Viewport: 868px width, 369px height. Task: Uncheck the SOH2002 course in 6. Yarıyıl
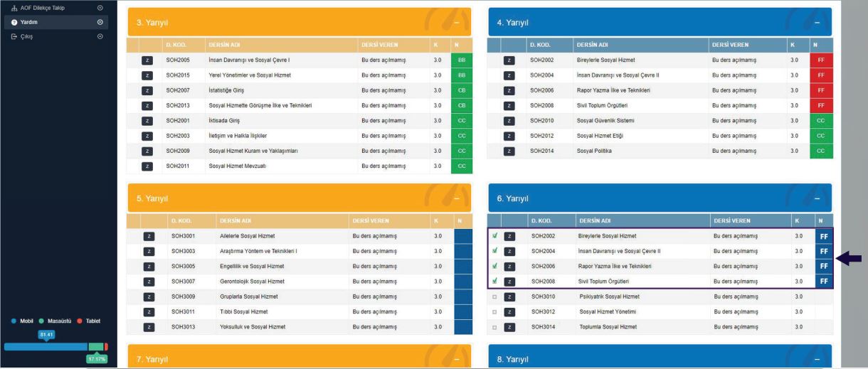point(494,235)
